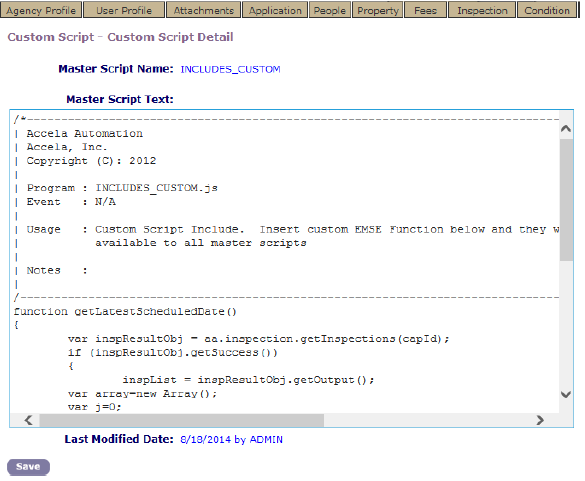Screen dimensions: 585x481
Task: Click the Save button
Action: [x=28, y=467]
